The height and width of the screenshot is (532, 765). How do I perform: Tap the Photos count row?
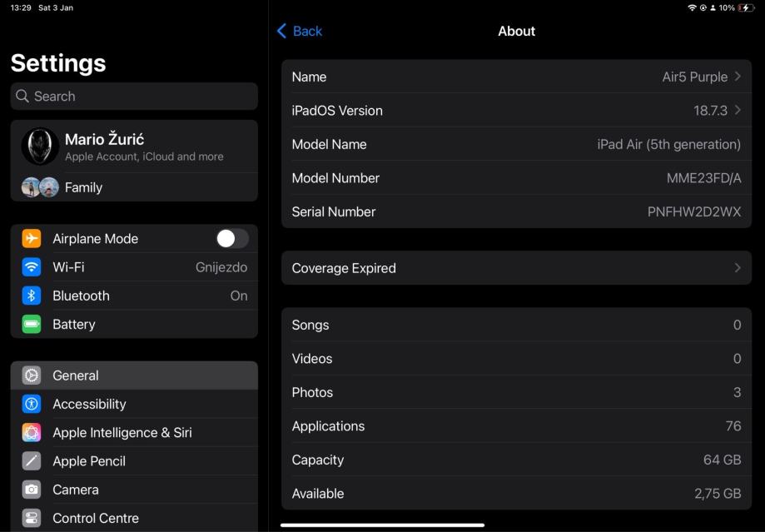(x=516, y=392)
